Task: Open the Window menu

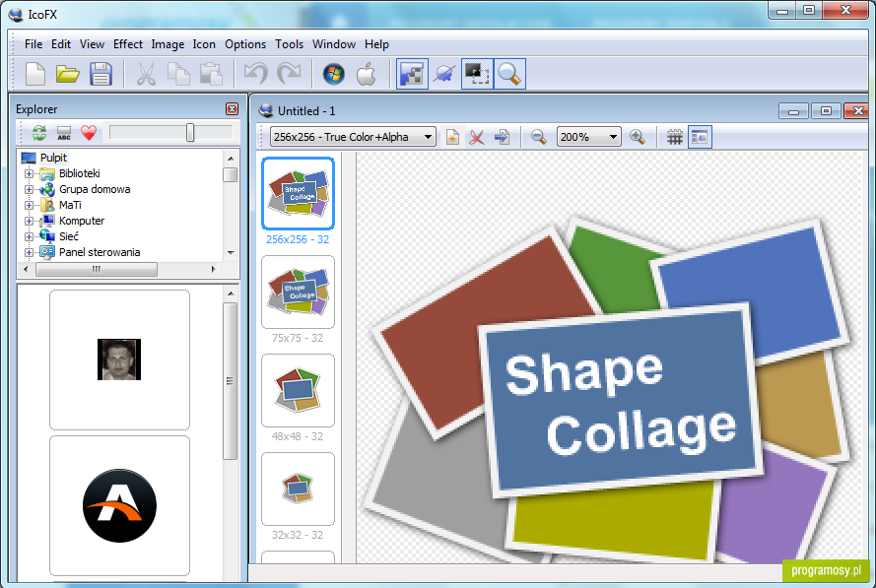Action: [333, 44]
